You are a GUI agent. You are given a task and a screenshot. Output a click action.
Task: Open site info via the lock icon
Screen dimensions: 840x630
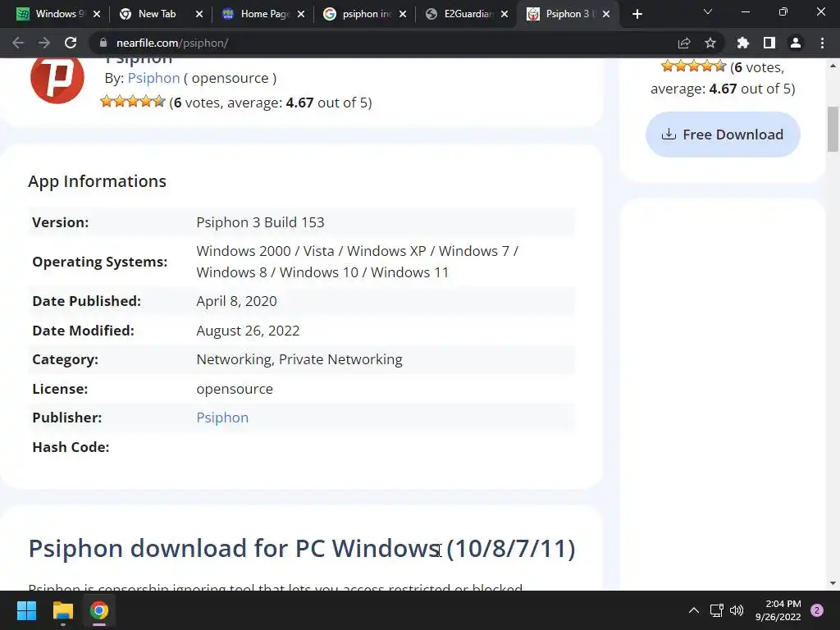pyautogui.click(x=103, y=43)
